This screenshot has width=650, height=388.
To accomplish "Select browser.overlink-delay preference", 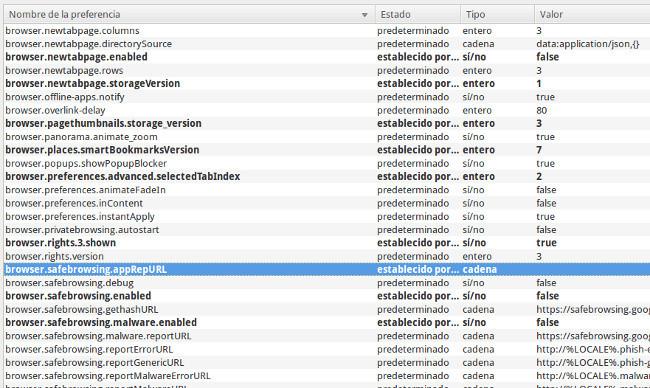I will coord(327,110).
